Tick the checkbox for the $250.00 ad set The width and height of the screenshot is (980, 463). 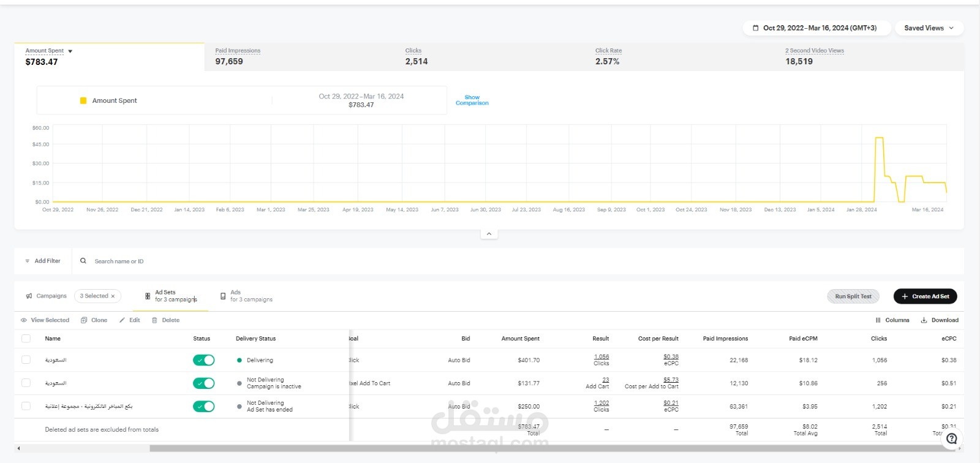(x=26, y=406)
